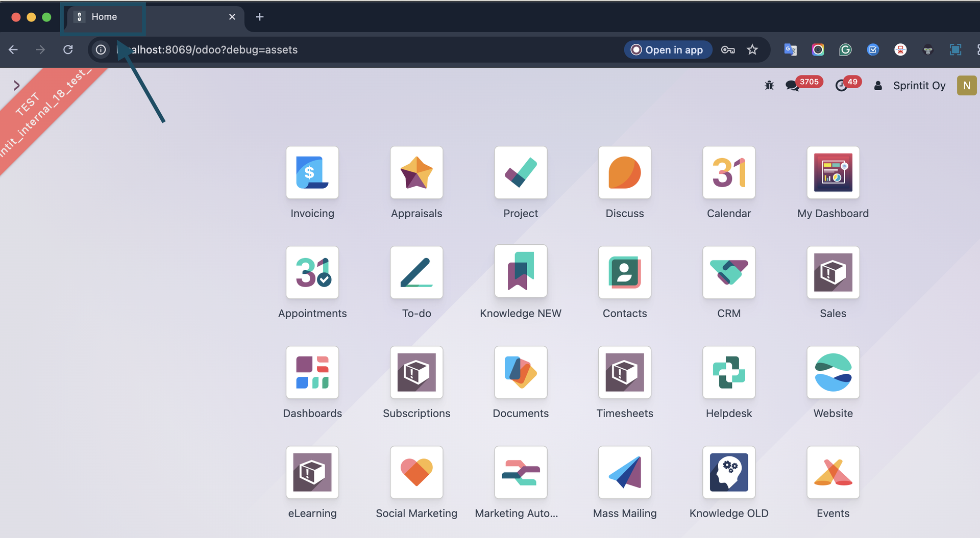Open the debug tools bug icon
This screenshot has width=980, height=538.
(769, 86)
